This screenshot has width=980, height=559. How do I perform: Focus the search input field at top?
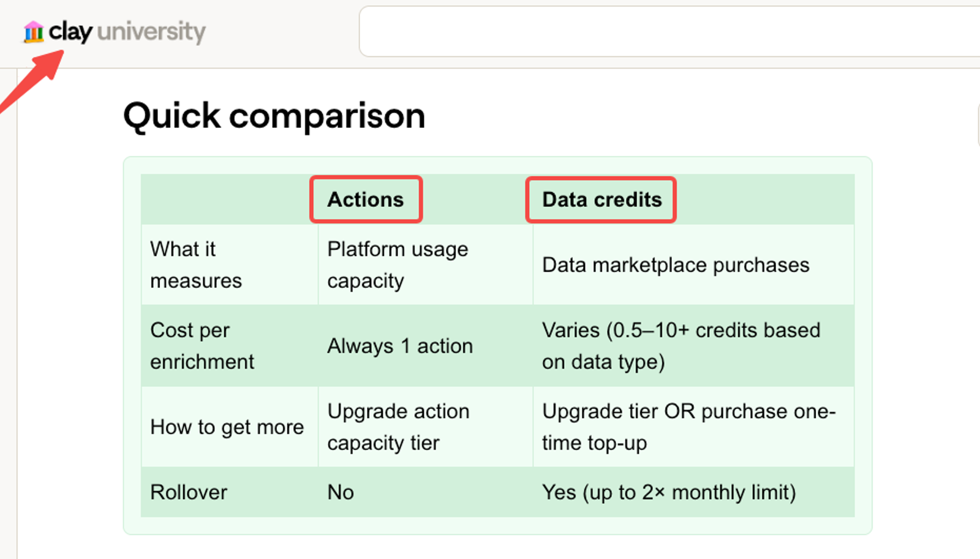(x=669, y=31)
